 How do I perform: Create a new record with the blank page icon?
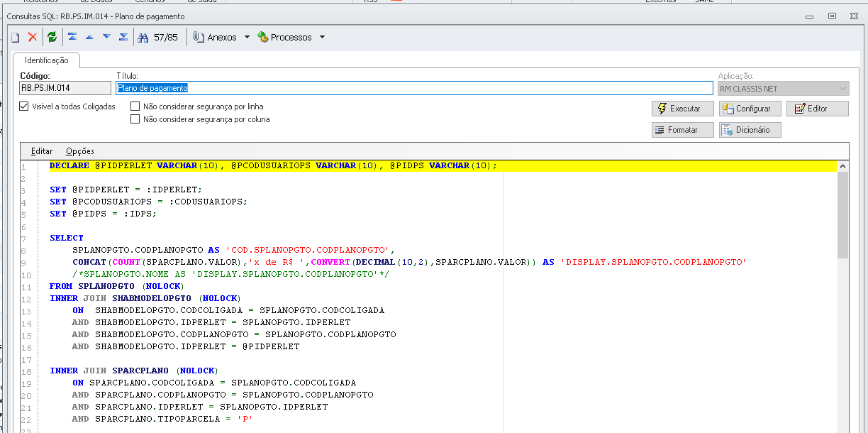15,37
